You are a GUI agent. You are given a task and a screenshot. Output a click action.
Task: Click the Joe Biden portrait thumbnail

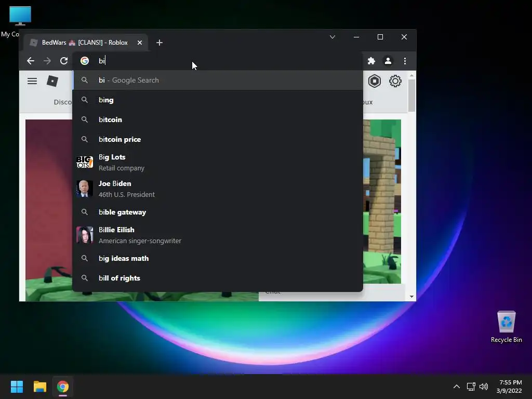85,189
